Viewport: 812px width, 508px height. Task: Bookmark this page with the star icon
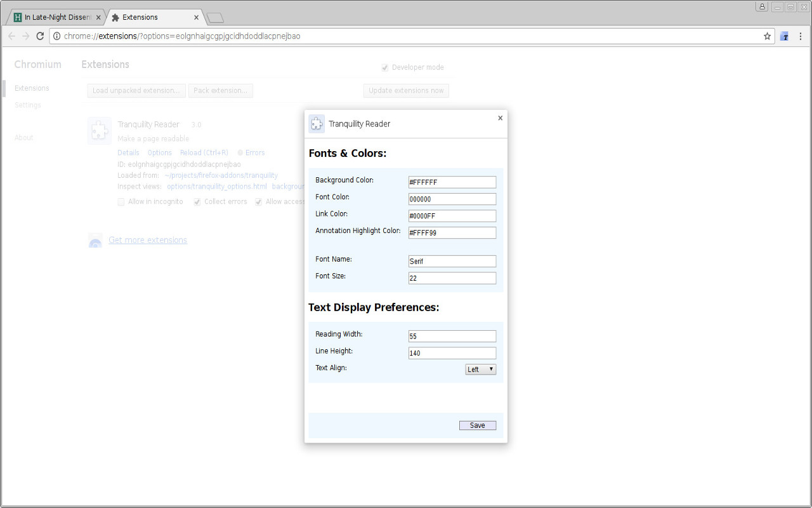tap(767, 36)
